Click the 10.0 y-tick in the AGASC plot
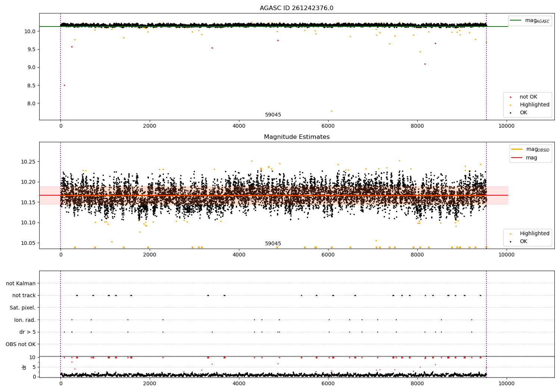Image resolution: width=560 pixels, height=392 pixels. 30,31
